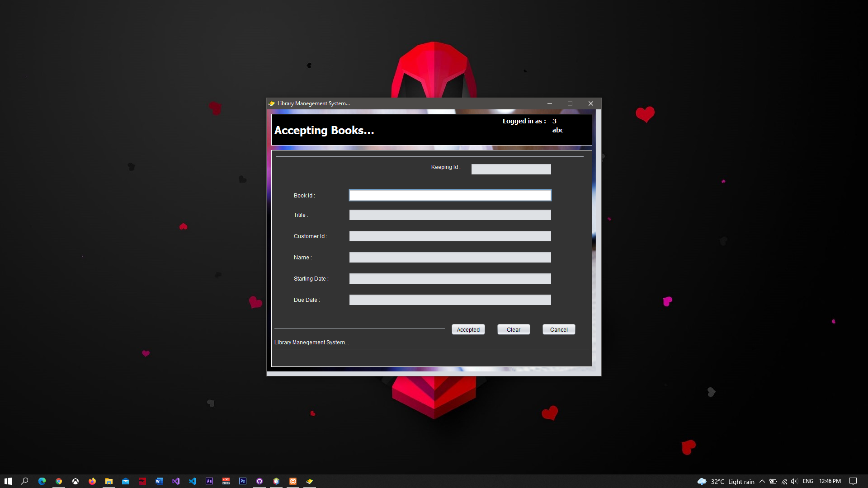Select the Library Management System taskbar icon
The width and height of the screenshot is (868, 488).
pyautogui.click(x=310, y=481)
